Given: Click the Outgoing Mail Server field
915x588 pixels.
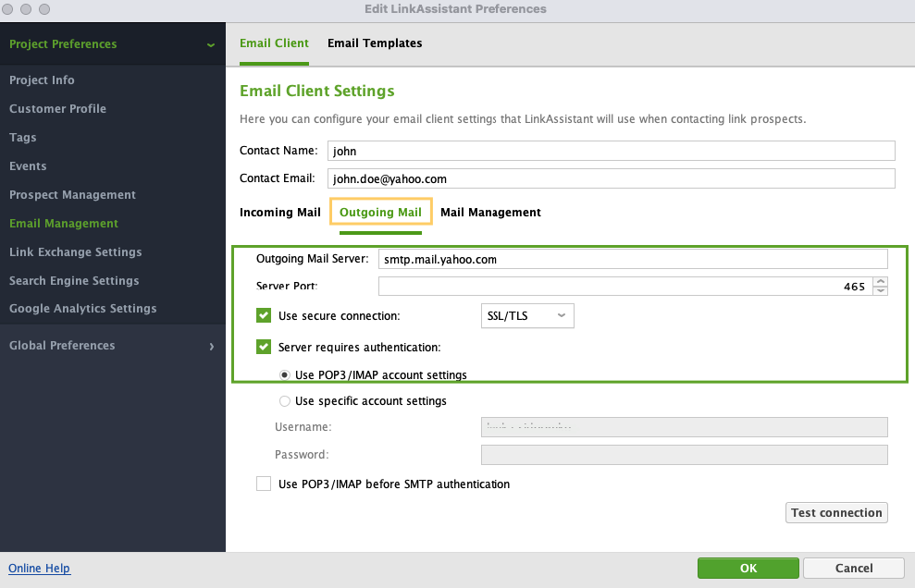Looking at the screenshot, I should 632,259.
